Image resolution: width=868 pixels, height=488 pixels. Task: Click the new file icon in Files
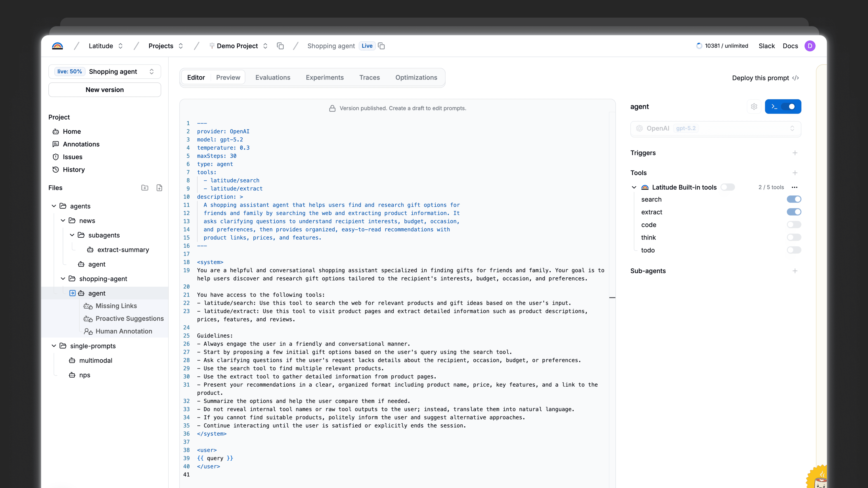(x=159, y=188)
